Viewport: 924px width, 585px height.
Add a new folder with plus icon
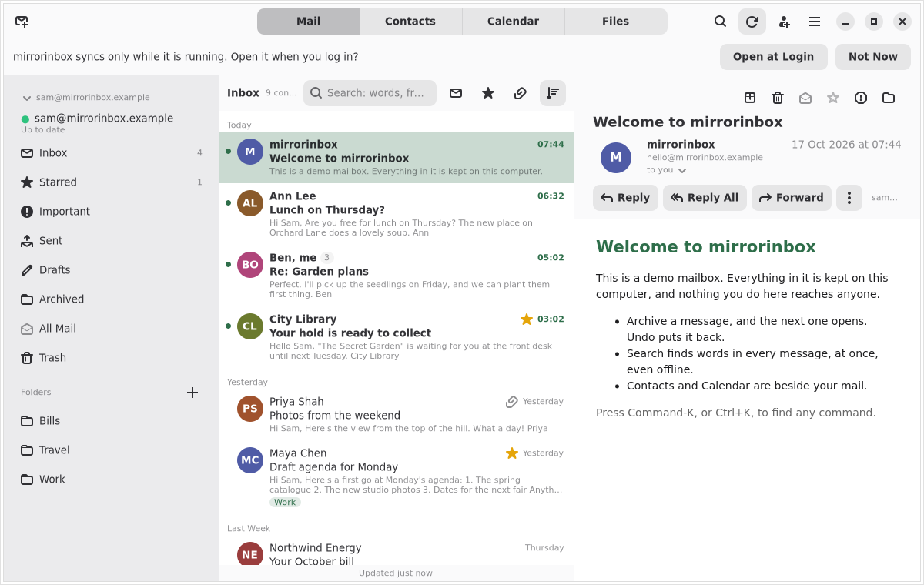[192, 393]
